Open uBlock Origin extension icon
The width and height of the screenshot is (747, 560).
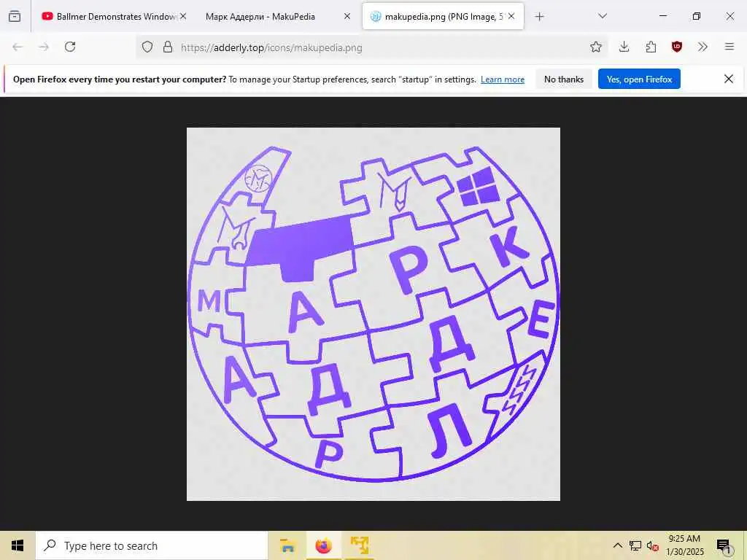tap(677, 47)
